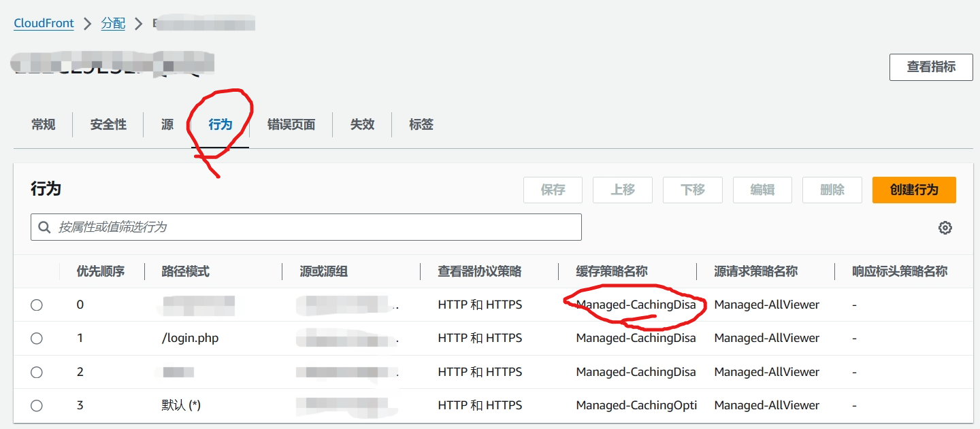Switch to the 常规 tab
The image size is (980, 429).
coord(43,124)
